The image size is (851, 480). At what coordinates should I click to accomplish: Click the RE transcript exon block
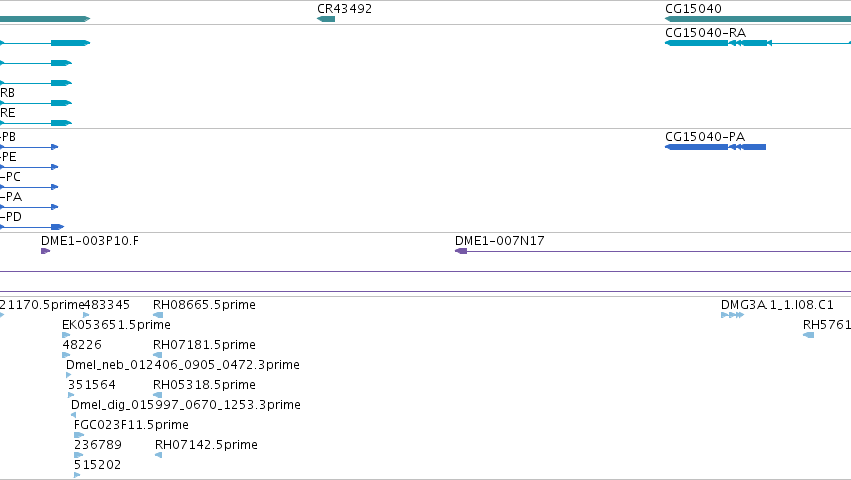(61, 123)
